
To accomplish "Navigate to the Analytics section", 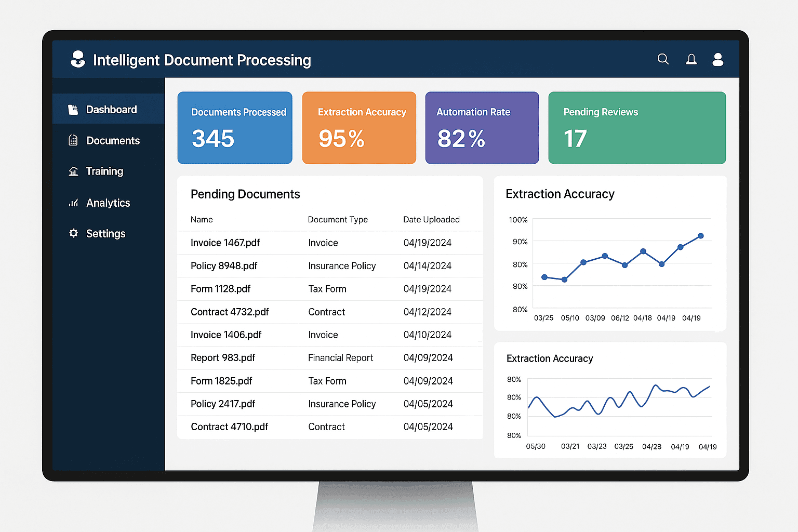I will coord(108,203).
